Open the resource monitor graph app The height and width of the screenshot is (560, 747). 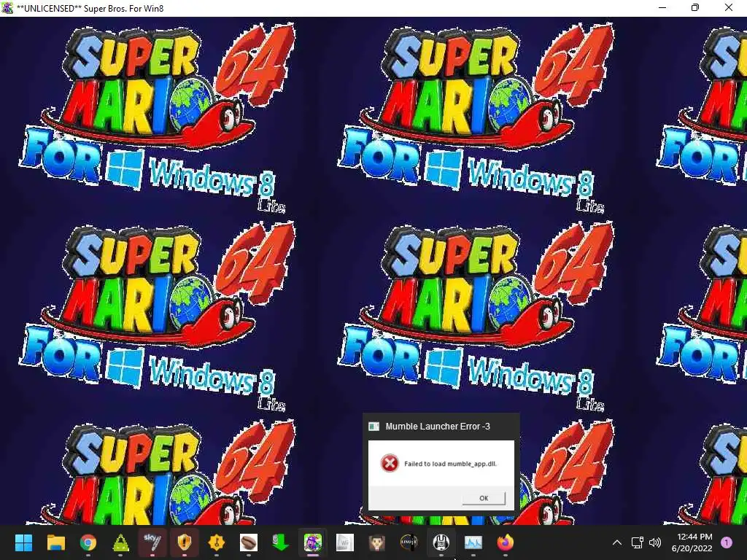click(473, 542)
